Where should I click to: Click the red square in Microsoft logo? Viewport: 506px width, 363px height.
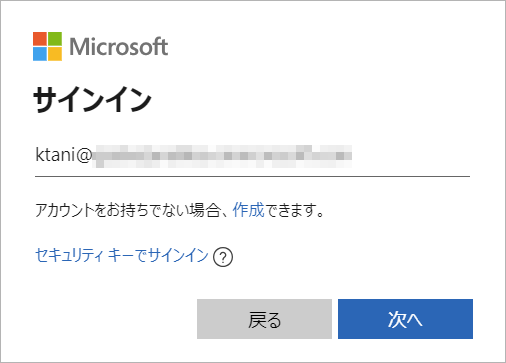tap(40, 39)
